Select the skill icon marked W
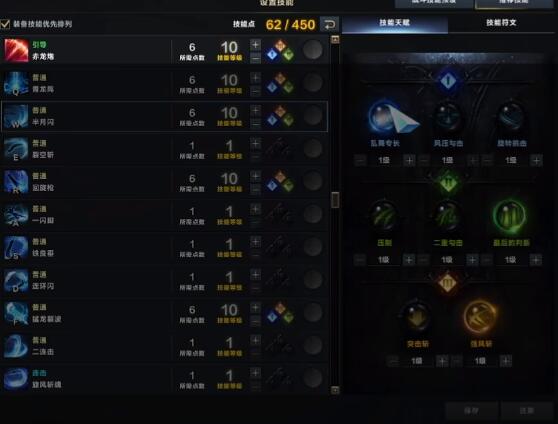The width and height of the screenshot is (558, 424). coord(16,116)
